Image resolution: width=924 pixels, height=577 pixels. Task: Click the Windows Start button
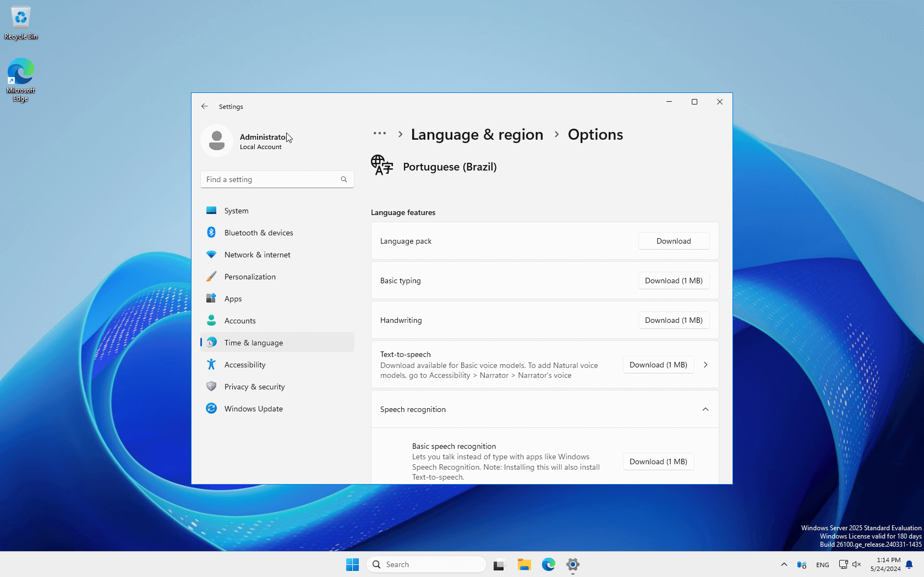click(x=352, y=564)
